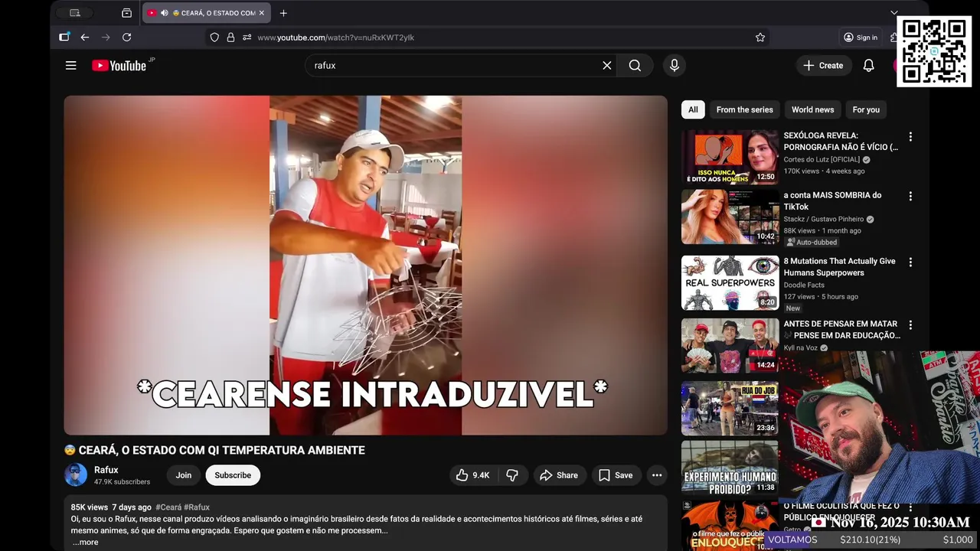This screenshot has width=980, height=551.
Task: Reload the current page
Action: pyautogui.click(x=127, y=37)
